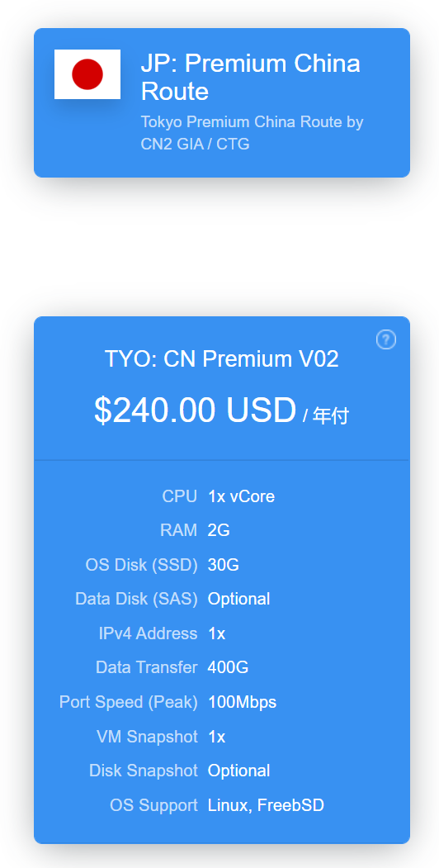
Task: Click the Linux, FreebSD value
Action: point(266,805)
